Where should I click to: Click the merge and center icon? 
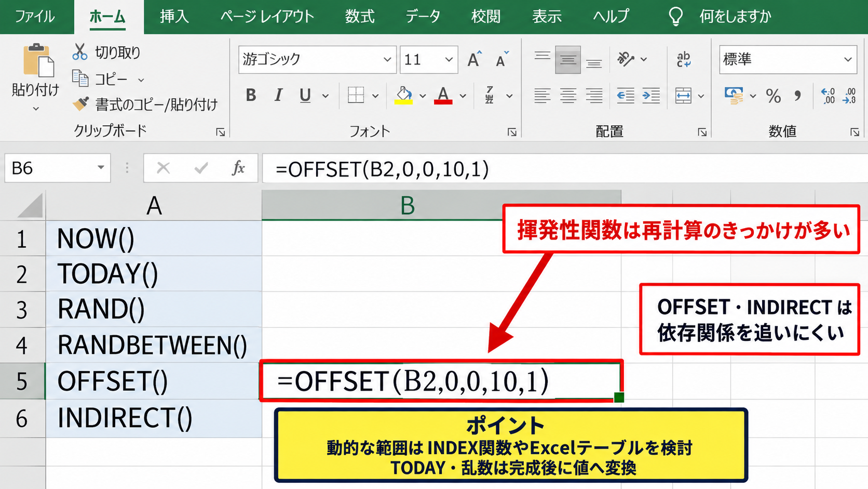pos(683,96)
